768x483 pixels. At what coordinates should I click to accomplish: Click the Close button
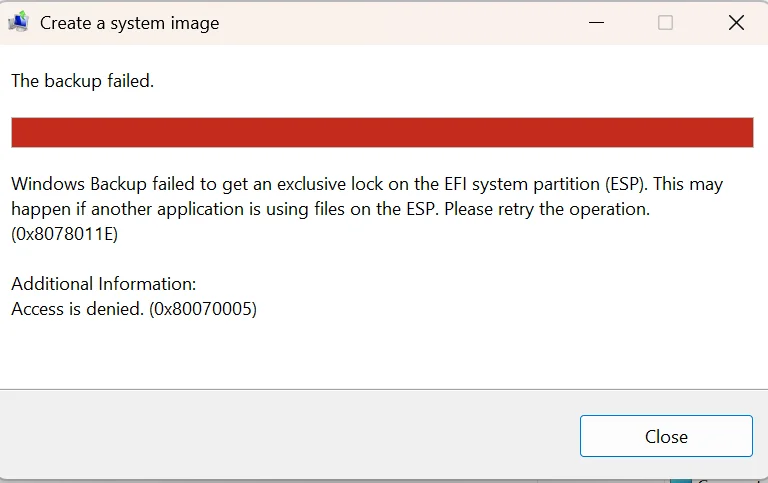[x=666, y=436]
